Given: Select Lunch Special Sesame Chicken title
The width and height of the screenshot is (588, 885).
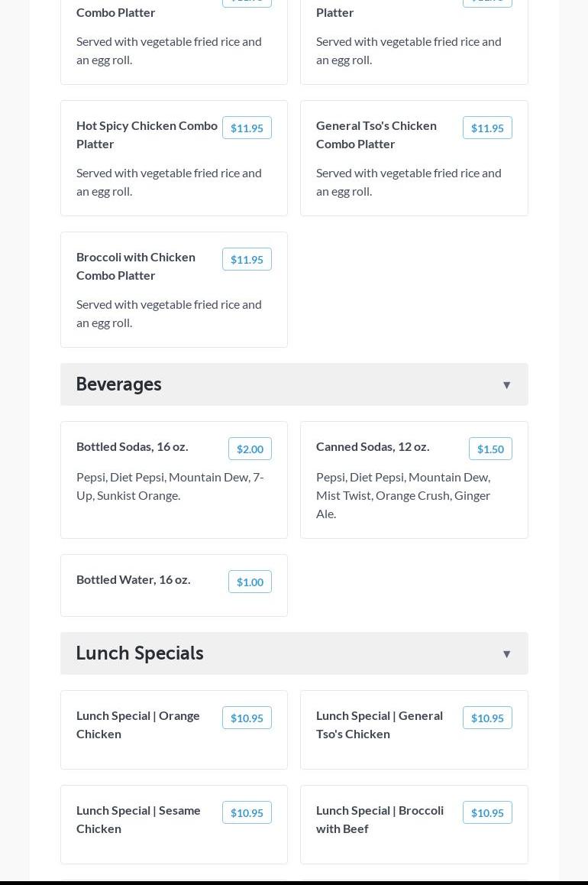Looking at the screenshot, I should [x=138, y=819].
